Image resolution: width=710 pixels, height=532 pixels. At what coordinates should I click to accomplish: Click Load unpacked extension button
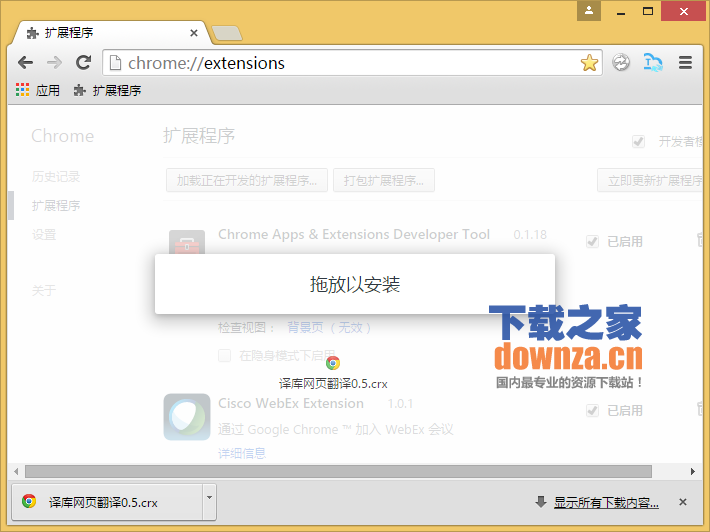pos(247,180)
